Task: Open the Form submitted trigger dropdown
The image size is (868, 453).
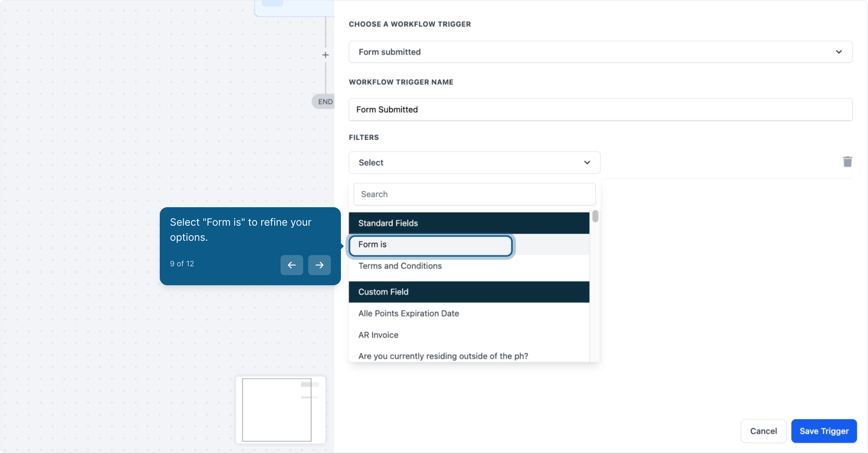Action: pyautogui.click(x=600, y=52)
